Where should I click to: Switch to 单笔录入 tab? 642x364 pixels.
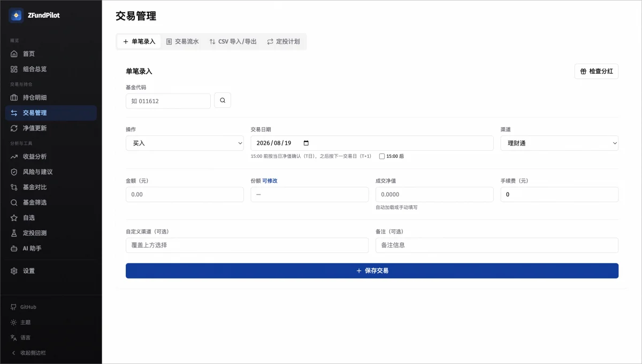tap(139, 42)
